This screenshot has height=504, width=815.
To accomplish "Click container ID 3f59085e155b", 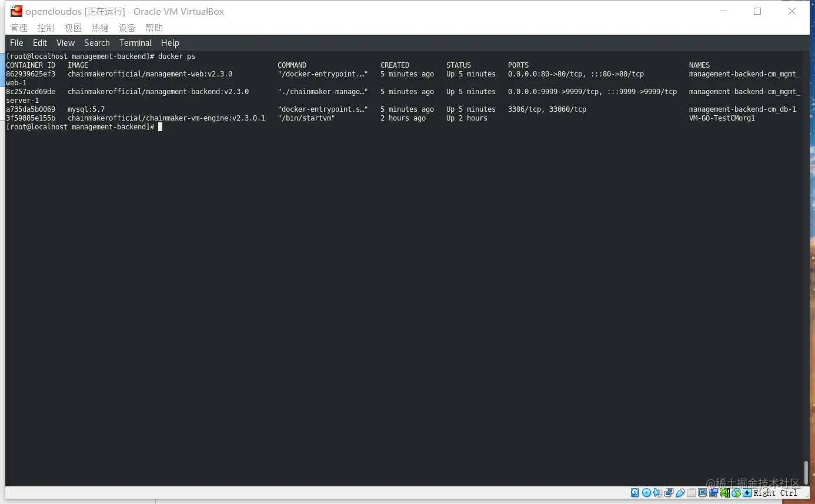I will pyautogui.click(x=31, y=118).
